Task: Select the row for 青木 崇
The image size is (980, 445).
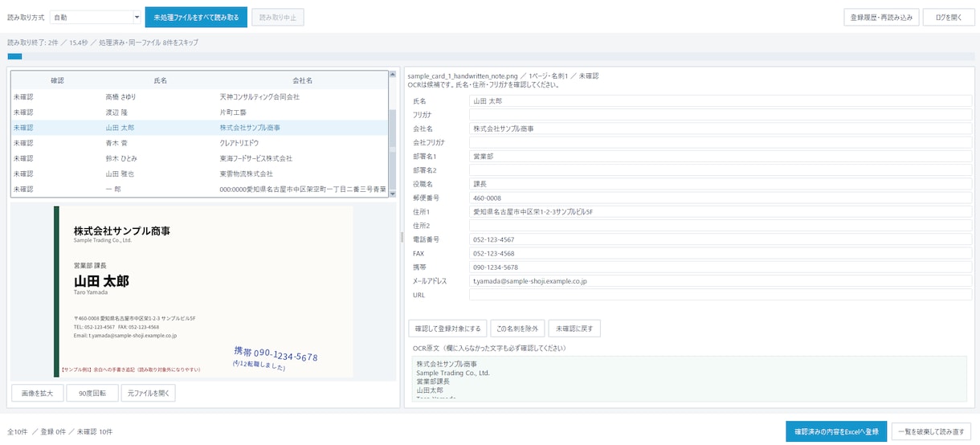Action: coord(199,143)
